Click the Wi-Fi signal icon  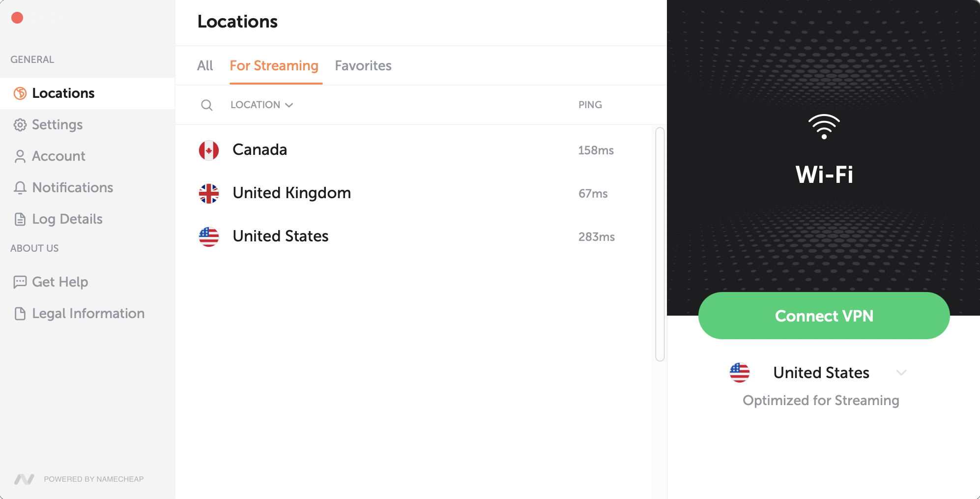coord(824,127)
